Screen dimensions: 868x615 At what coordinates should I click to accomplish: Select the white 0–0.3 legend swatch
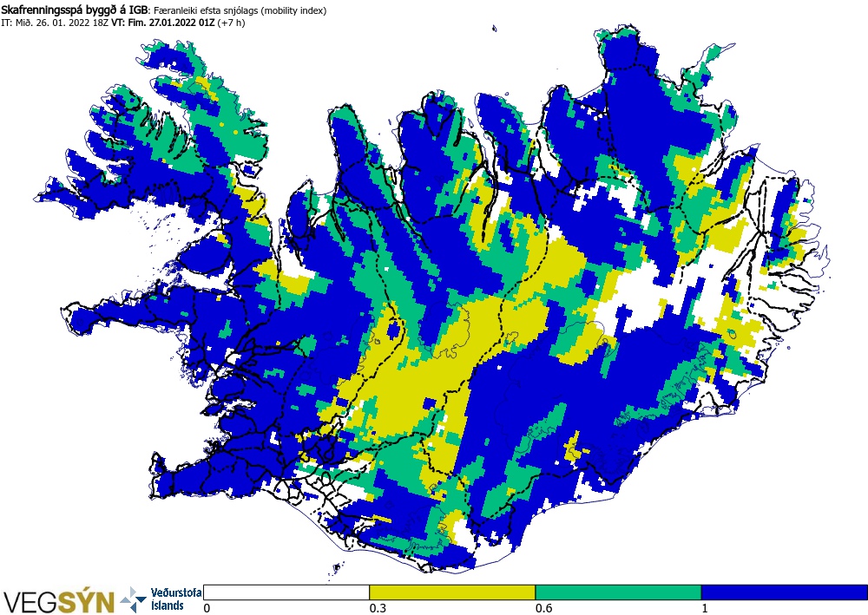pyautogui.click(x=286, y=592)
